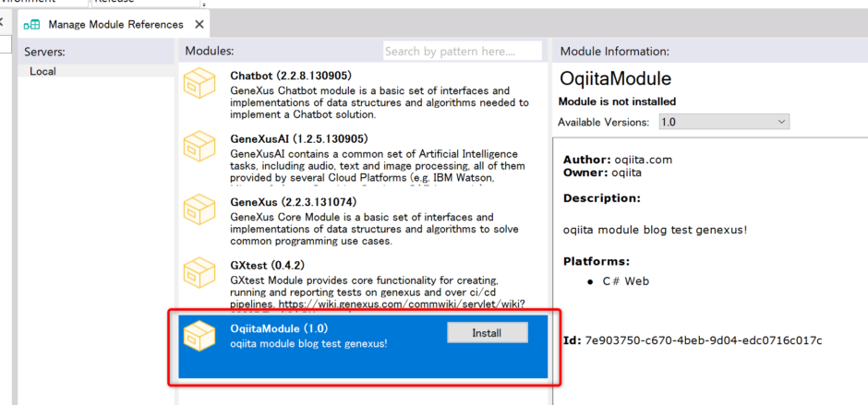Click the Servers panel header
868x405 pixels.
point(45,51)
